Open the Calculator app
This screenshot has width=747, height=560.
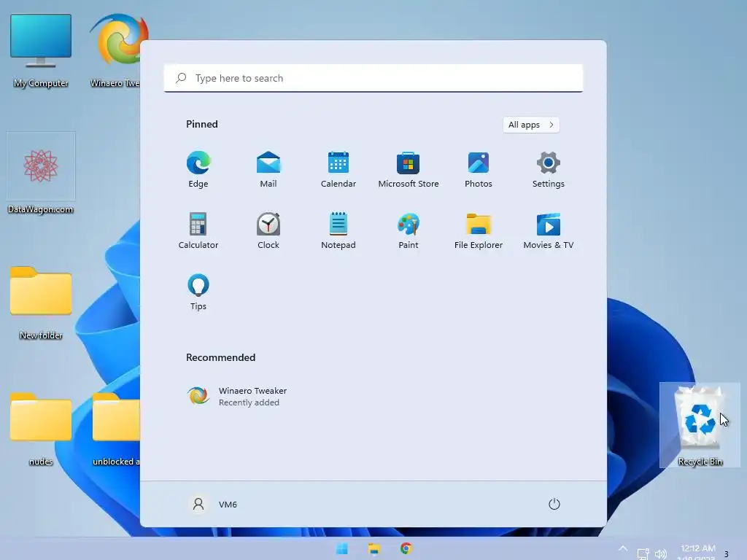[x=198, y=231]
